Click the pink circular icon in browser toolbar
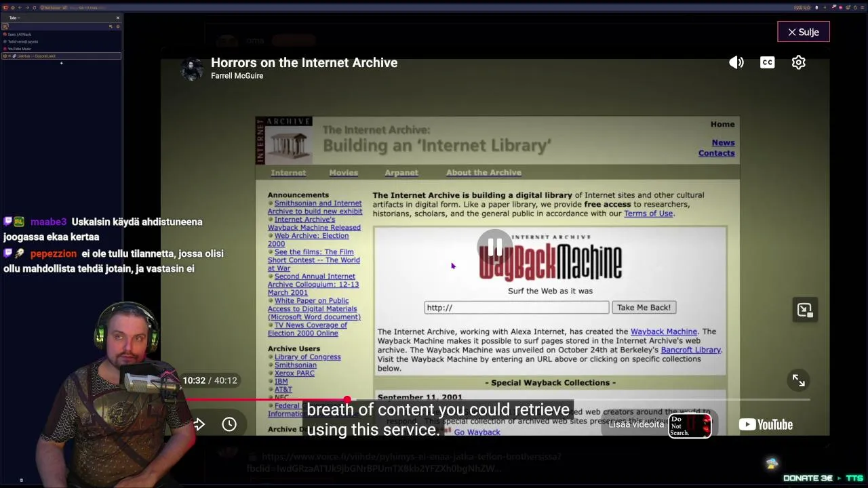The width and height of the screenshot is (868, 488). (x=842, y=7)
